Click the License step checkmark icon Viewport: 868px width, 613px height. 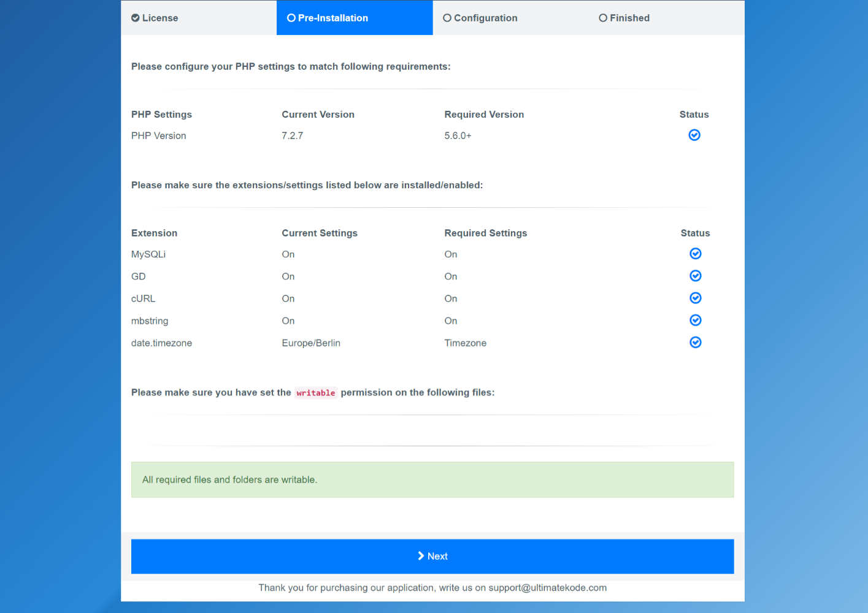tap(136, 18)
